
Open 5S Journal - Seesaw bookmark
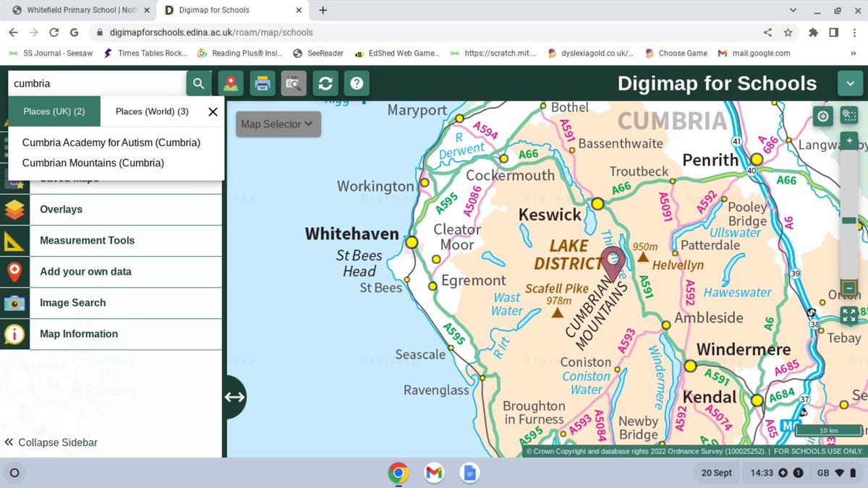click(x=49, y=53)
